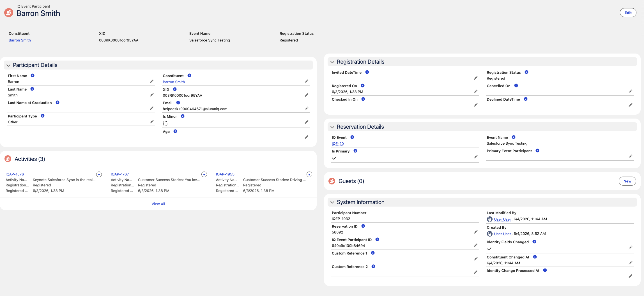Toggle the Is Minor checkbox
Screen dimensions: 644x296
[165, 123]
